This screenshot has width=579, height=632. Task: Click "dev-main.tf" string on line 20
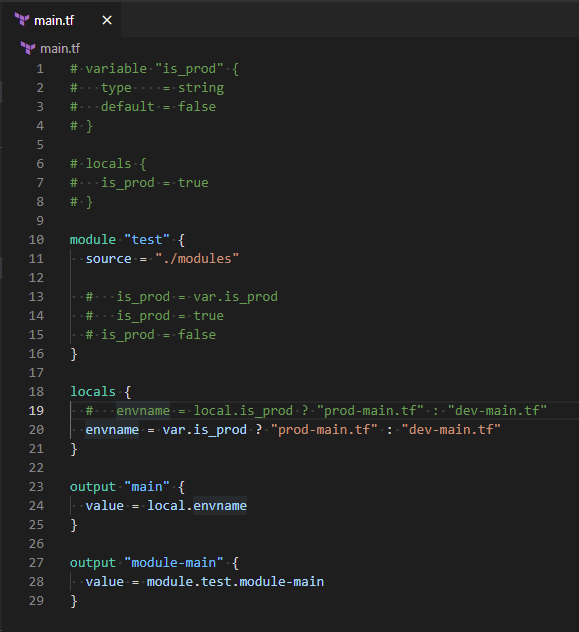tap(451, 430)
